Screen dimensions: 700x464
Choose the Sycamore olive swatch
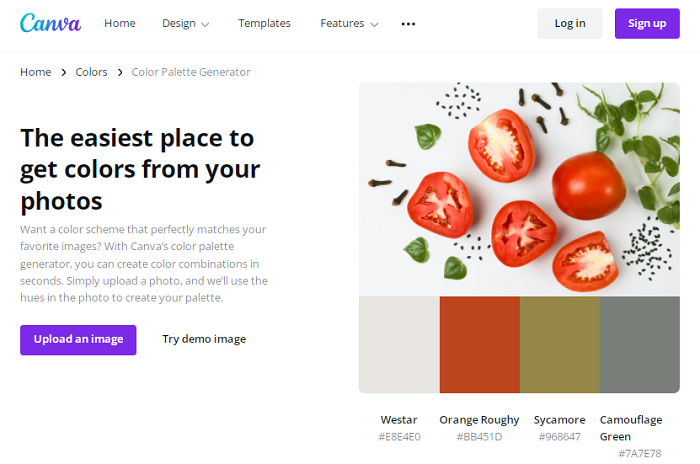coord(559,344)
